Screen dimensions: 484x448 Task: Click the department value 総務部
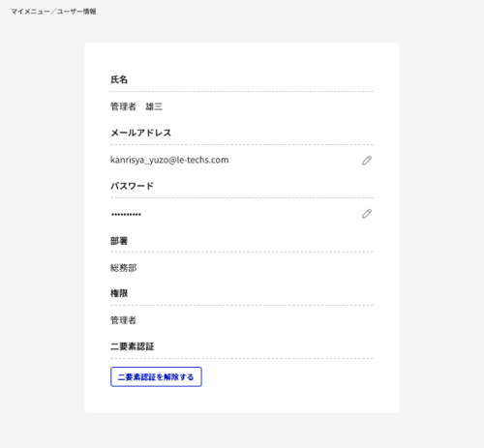tap(124, 268)
